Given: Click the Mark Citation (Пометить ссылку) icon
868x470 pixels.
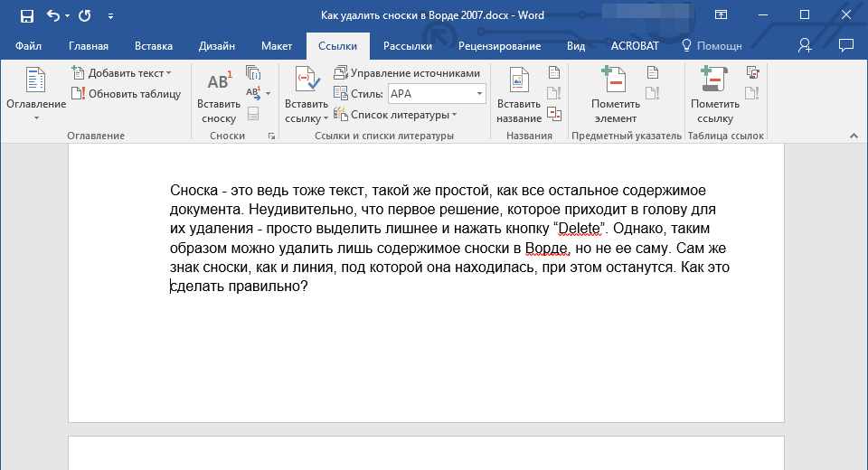Looking at the screenshot, I should click(715, 98).
